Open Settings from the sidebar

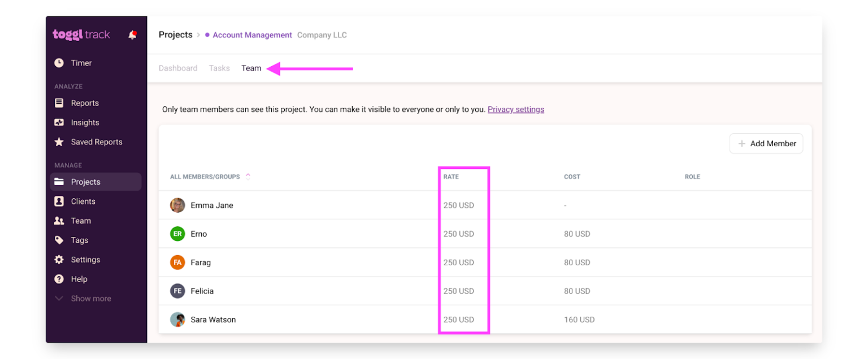point(85,259)
